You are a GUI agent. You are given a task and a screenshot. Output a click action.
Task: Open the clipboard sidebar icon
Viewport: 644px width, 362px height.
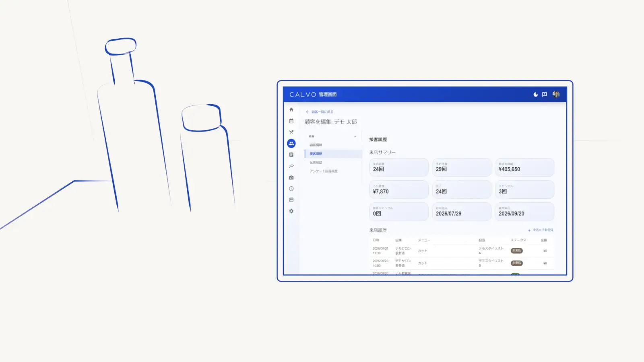[x=291, y=155]
